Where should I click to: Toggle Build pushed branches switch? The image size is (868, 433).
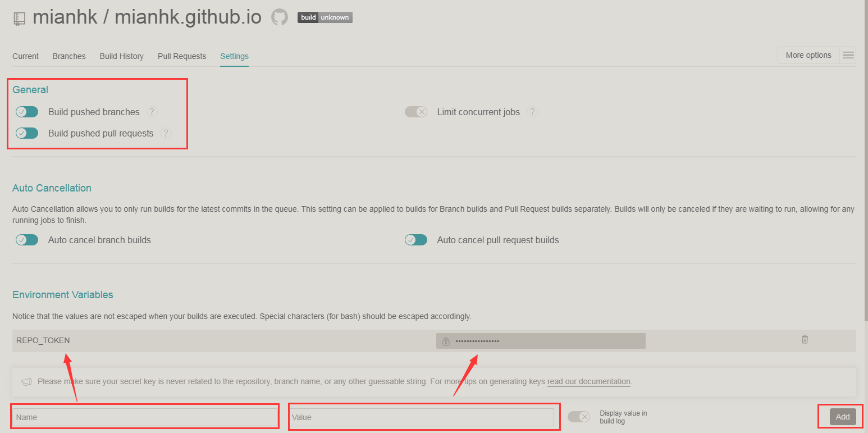(27, 112)
